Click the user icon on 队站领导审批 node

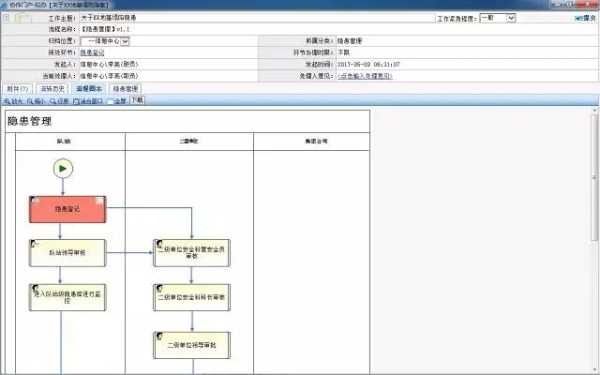(34, 244)
